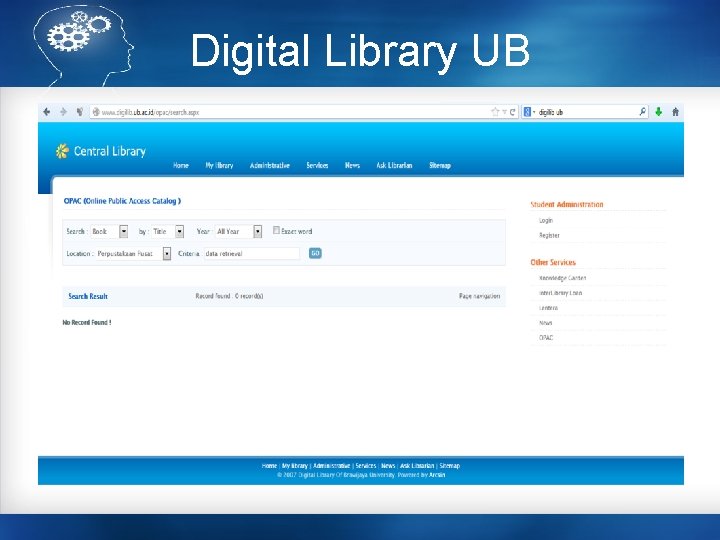Click the footer Home link

pyautogui.click(x=269, y=466)
